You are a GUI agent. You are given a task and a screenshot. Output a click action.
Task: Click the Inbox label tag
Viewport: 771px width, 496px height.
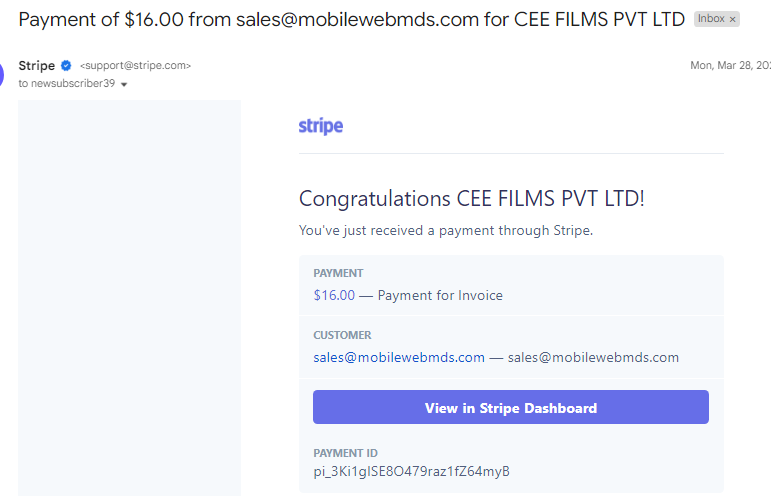pos(711,19)
